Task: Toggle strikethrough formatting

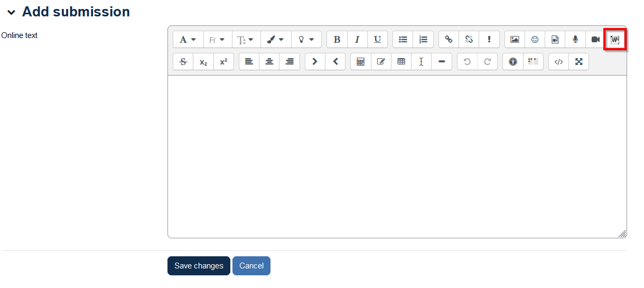Action: tap(183, 62)
